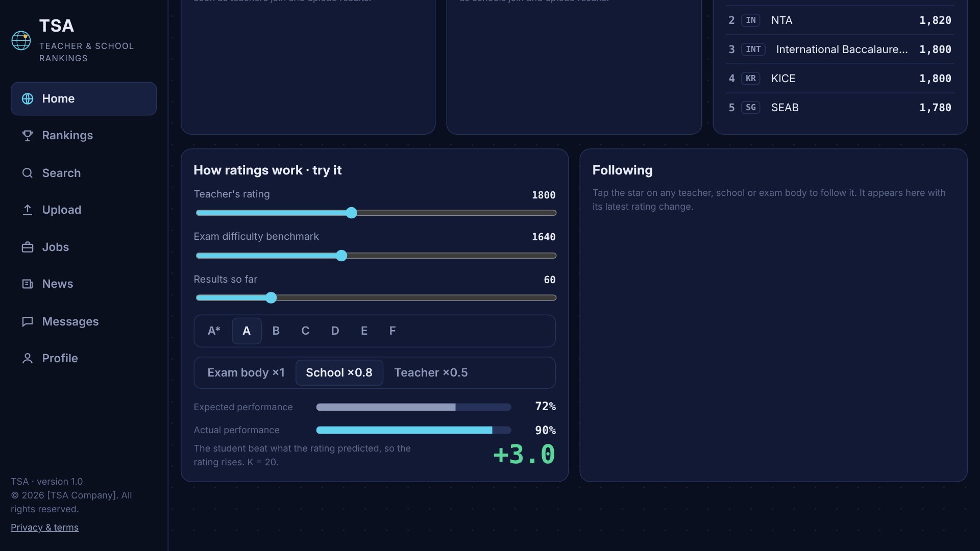Click the SG country badge

point(750,108)
